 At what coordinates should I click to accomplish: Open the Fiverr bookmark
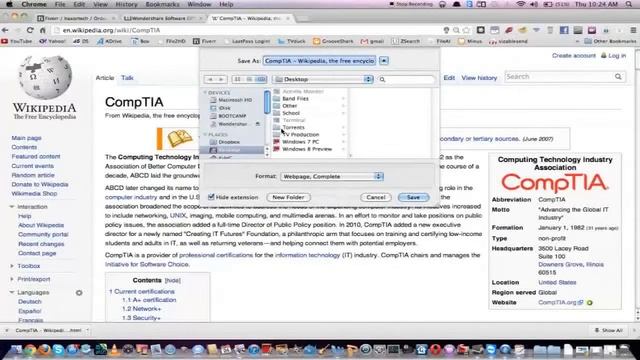click(204, 41)
